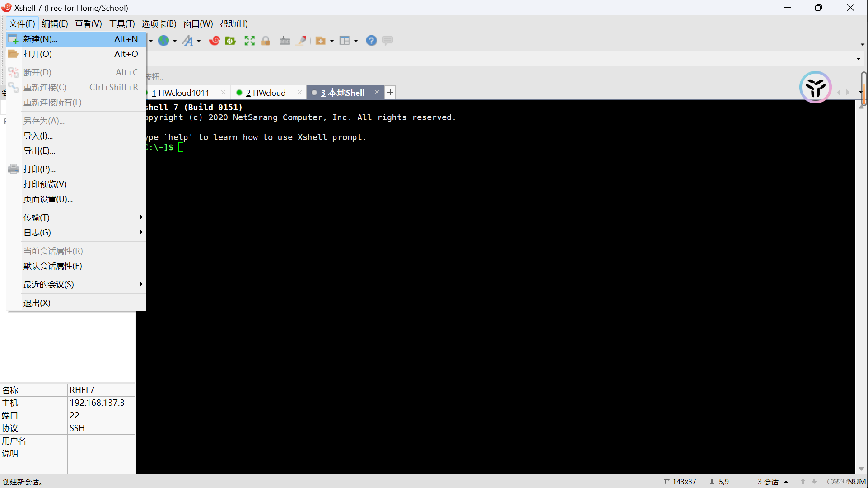The width and height of the screenshot is (868, 488).
Task: Choose 新建(N) in the File menu
Action: (76, 39)
